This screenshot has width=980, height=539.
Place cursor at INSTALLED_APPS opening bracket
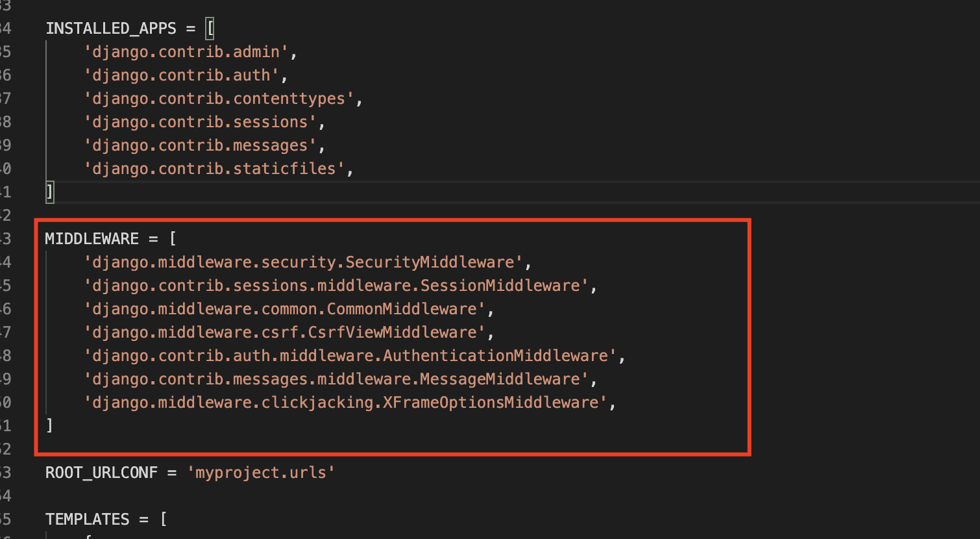tap(210, 29)
